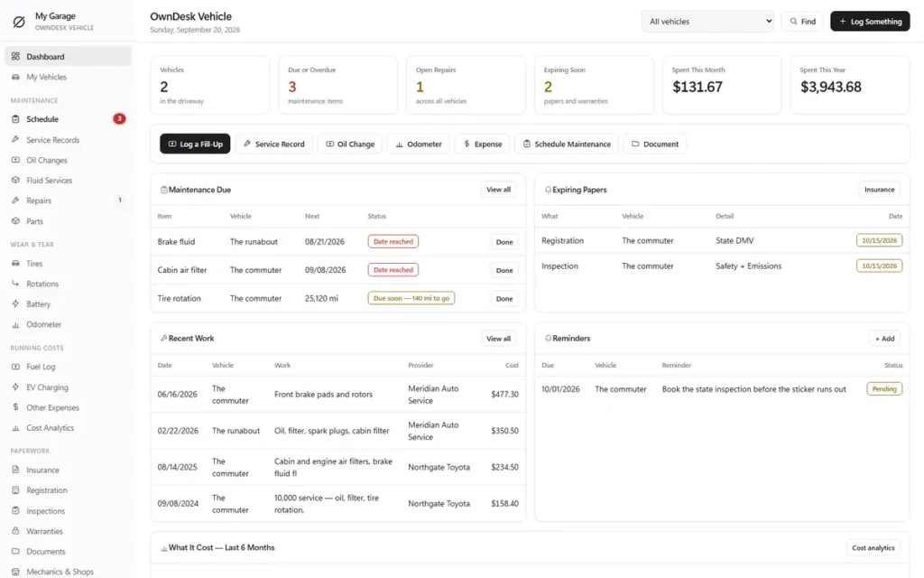Click the 10/01/2026 reminder due date
This screenshot has height=578, width=924.
coord(560,388)
